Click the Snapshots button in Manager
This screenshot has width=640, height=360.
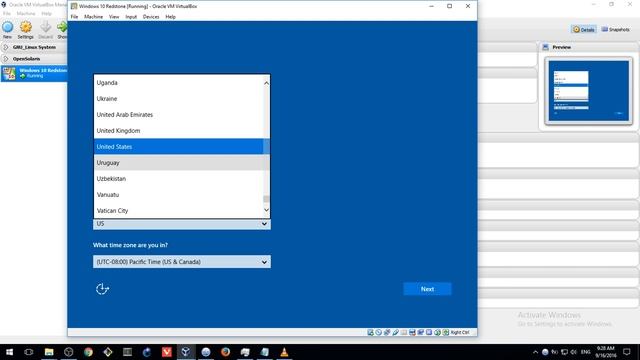point(616,29)
